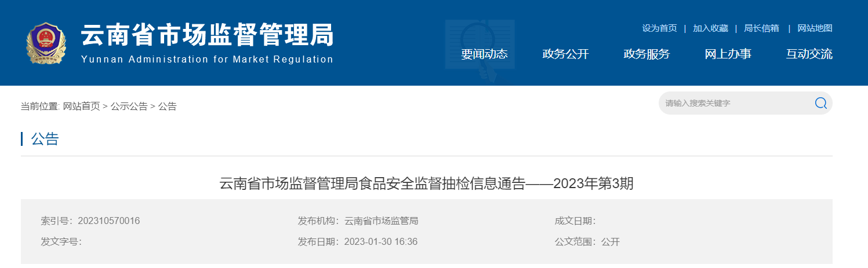This screenshot has width=868, height=268.
Task: Click the last breadcrumb item 公告
Action: point(168,106)
